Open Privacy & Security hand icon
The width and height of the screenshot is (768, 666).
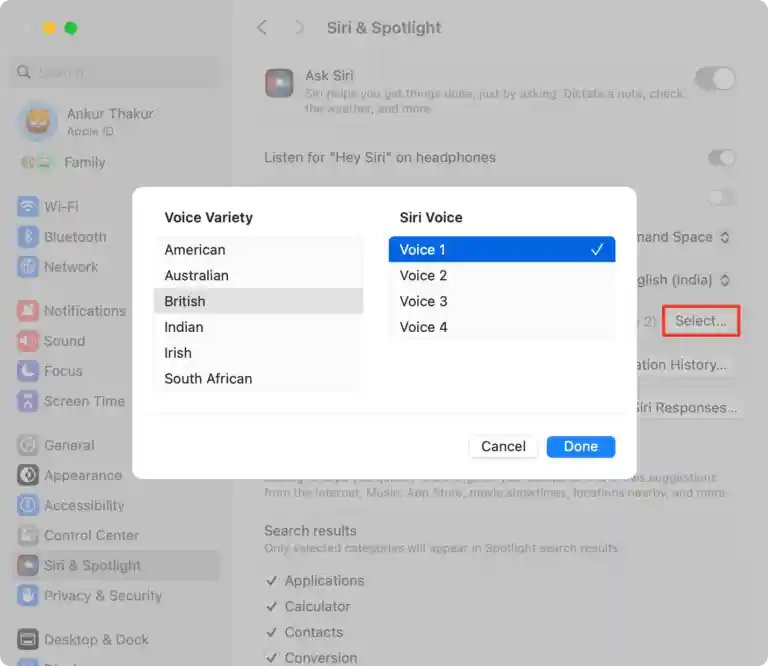click(x=28, y=596)
